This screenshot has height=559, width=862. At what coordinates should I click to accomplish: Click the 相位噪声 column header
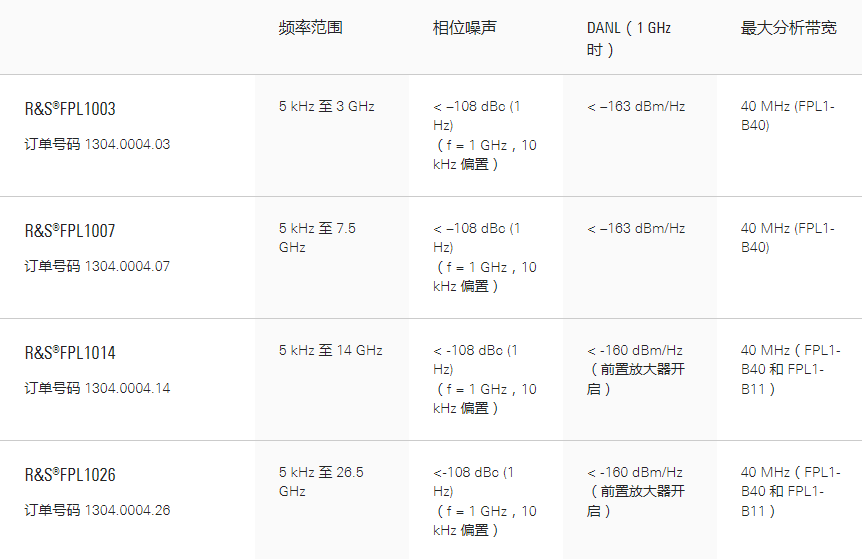point(464,28)
